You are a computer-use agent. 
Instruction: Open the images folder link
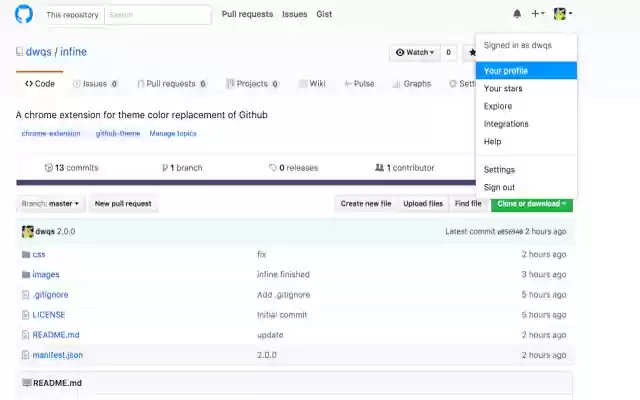46,274
